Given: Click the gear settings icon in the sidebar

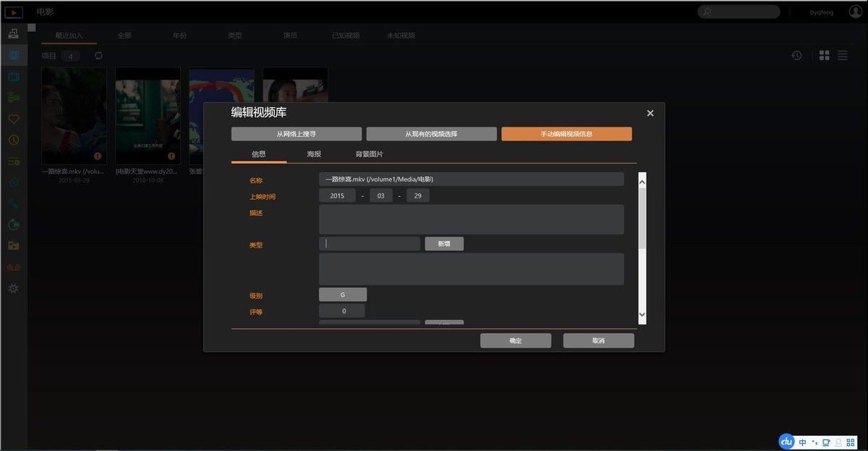Looking at the screenshot, I should pos(13,288).
